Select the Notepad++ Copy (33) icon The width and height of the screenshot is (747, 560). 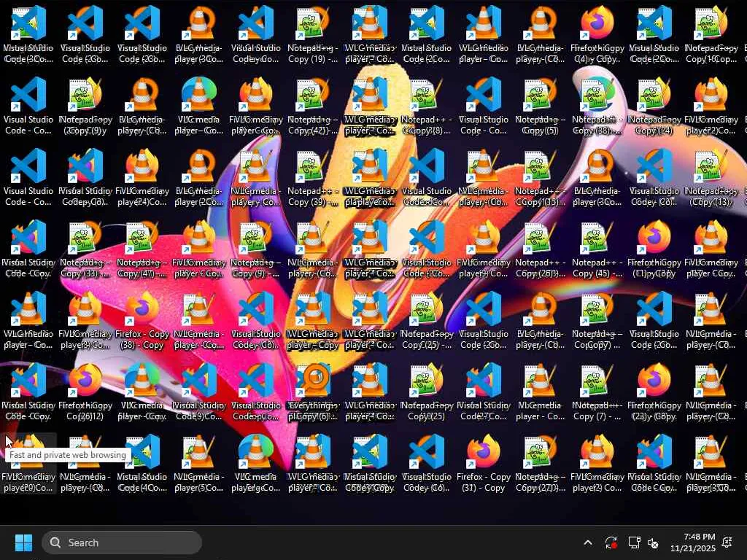pos(85,250)
